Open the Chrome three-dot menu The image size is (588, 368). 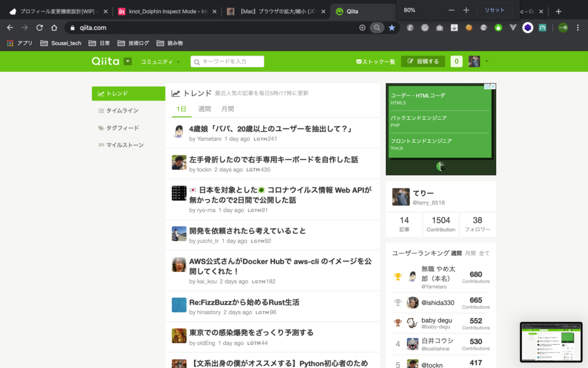[578, 28]
